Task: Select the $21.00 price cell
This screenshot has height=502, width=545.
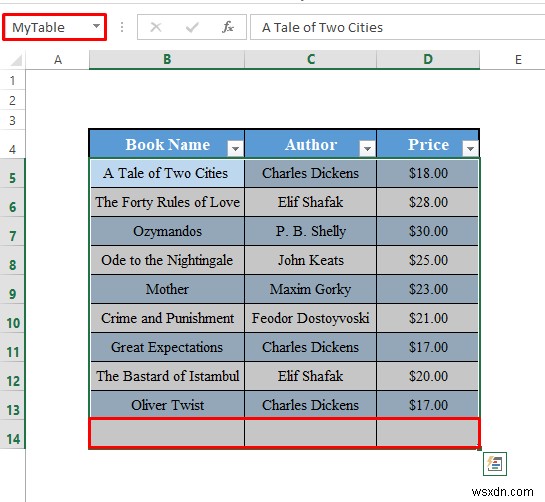Action: click(x=428, y=318)
